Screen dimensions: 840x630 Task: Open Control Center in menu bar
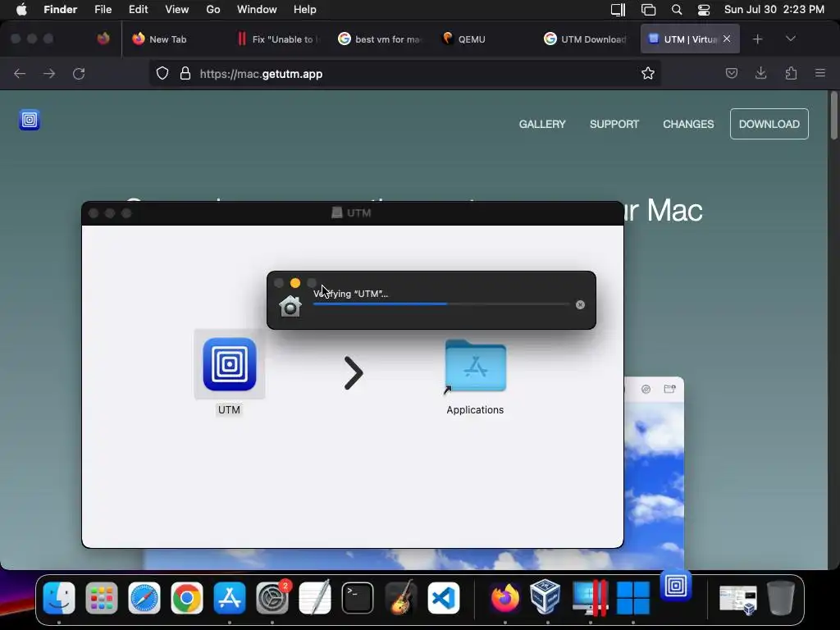703,10
